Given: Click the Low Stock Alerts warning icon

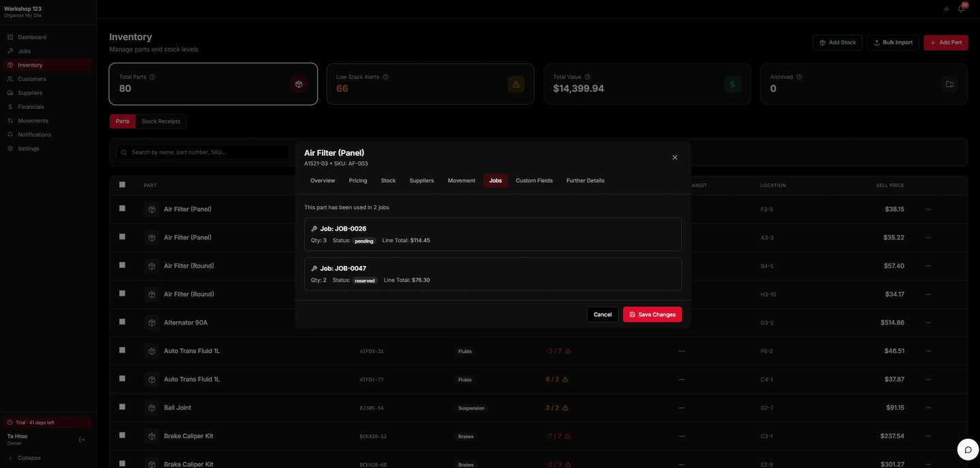Looking at the screenshot, I should click(x=516, y=84).
